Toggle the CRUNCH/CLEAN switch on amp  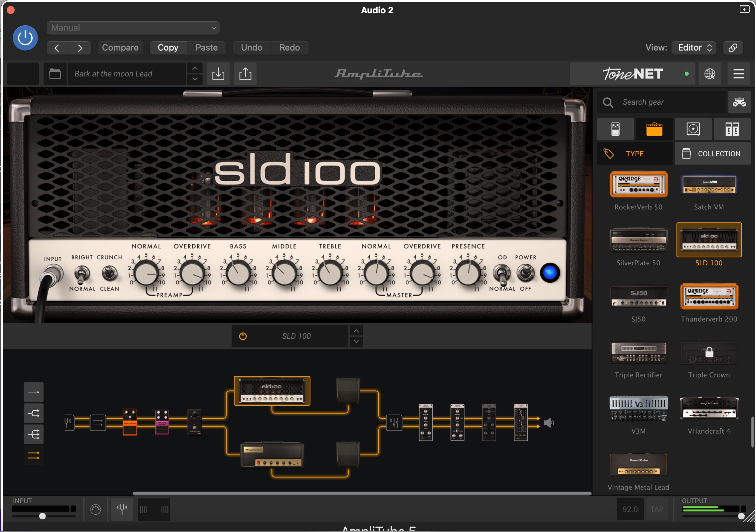pyautogui.click(x=109, y=273)
